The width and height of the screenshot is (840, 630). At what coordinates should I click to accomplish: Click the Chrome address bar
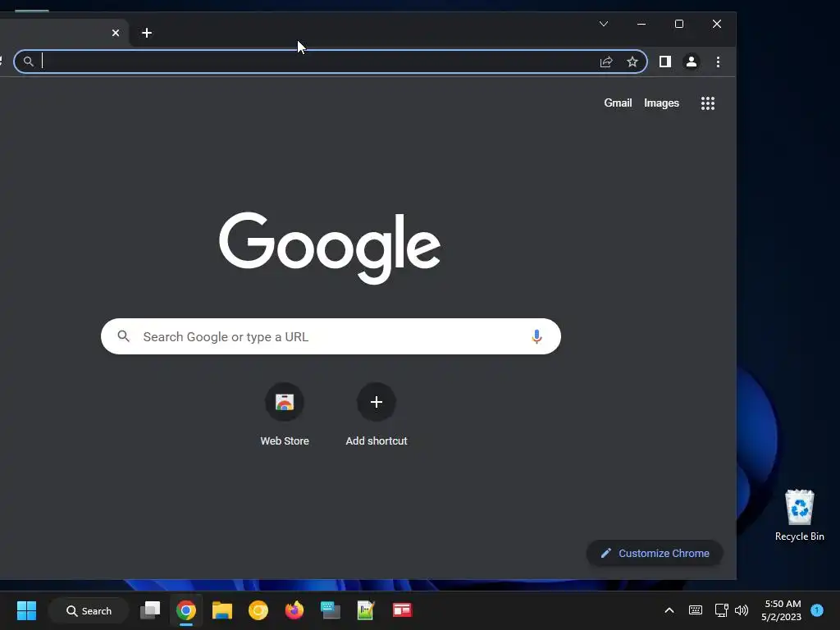(x=331, y=62)
